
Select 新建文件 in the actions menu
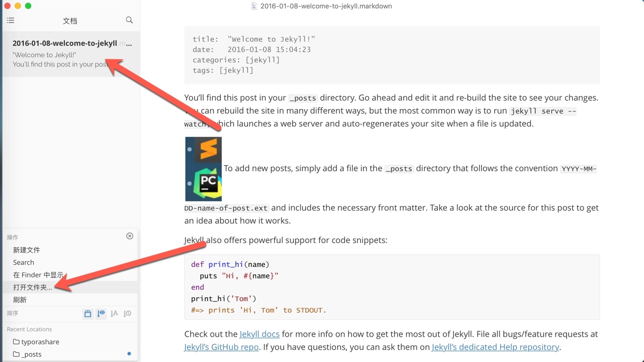coord(27,250)
